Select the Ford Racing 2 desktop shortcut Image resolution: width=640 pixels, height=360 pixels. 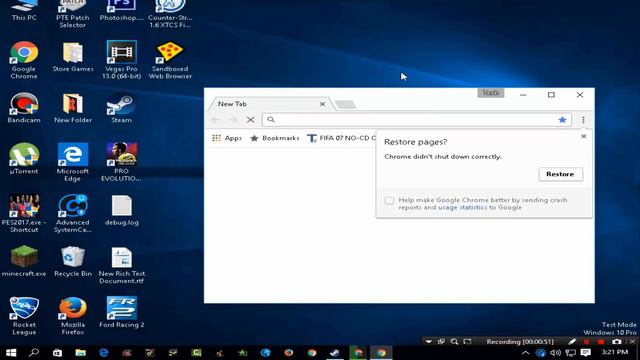[x=122, y=313]
